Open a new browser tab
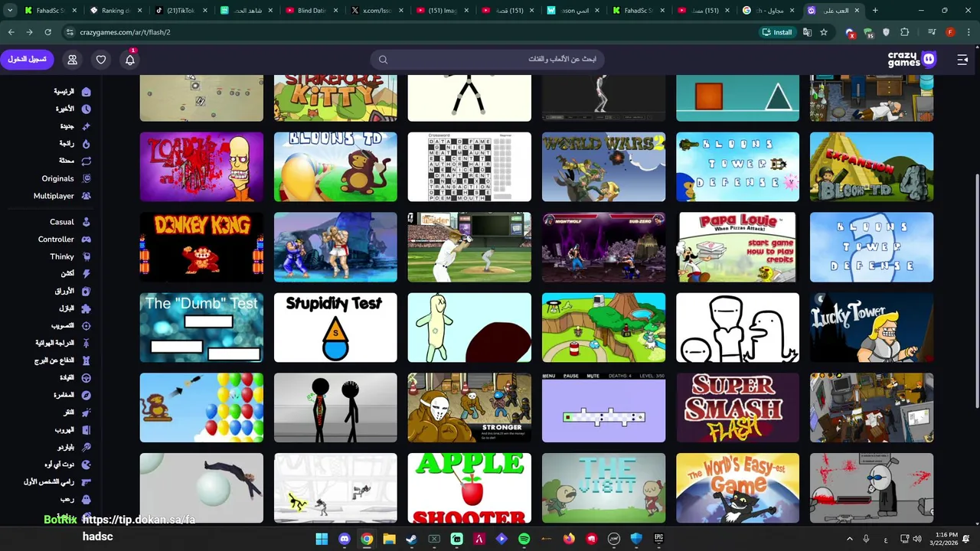980x551 pixels. pyautogui.click(x=875, y=11)
